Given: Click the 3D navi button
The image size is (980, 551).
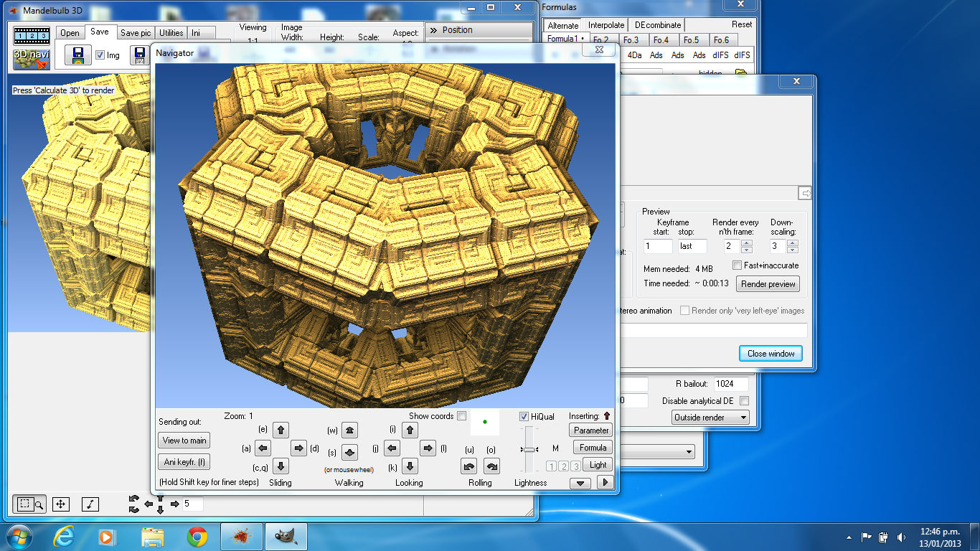Looking at the screenshot, I should pos(32,59).
